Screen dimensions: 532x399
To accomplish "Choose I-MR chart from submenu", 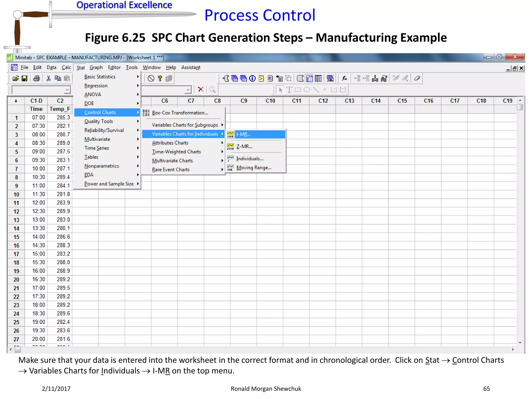I will [x=256, y=134].
